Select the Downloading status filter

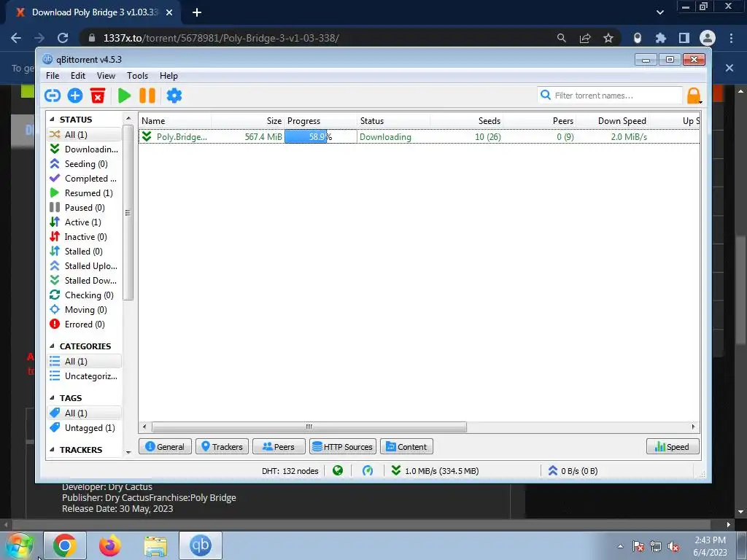pos(84,149)
